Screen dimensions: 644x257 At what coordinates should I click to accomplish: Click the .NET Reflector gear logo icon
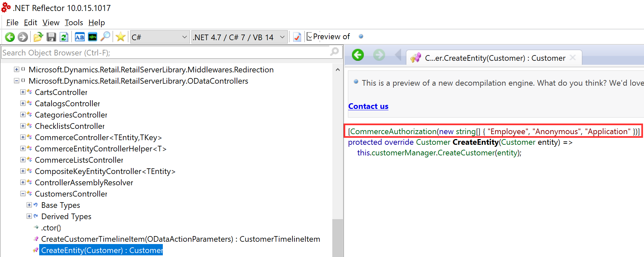tap(6, 7)
